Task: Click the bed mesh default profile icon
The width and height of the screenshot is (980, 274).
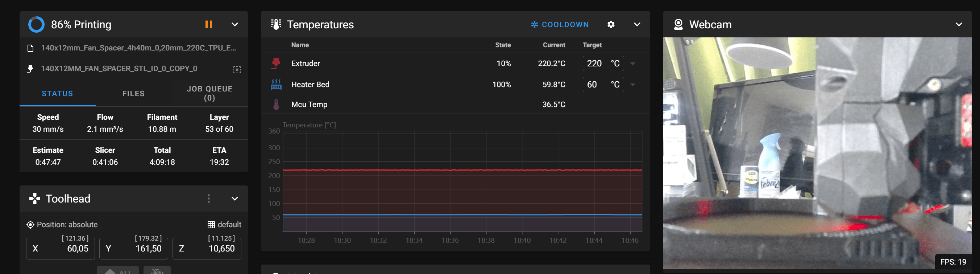Action: coord(211,224)
